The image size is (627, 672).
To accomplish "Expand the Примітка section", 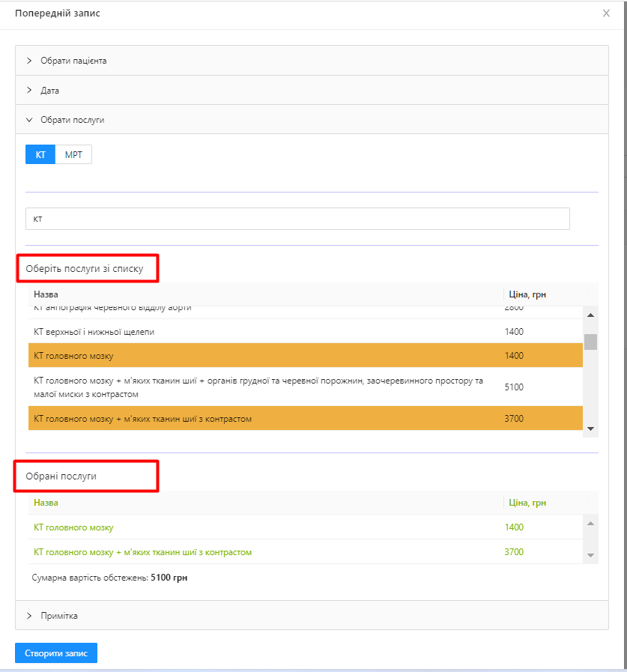I will click(x=58, y=616).
